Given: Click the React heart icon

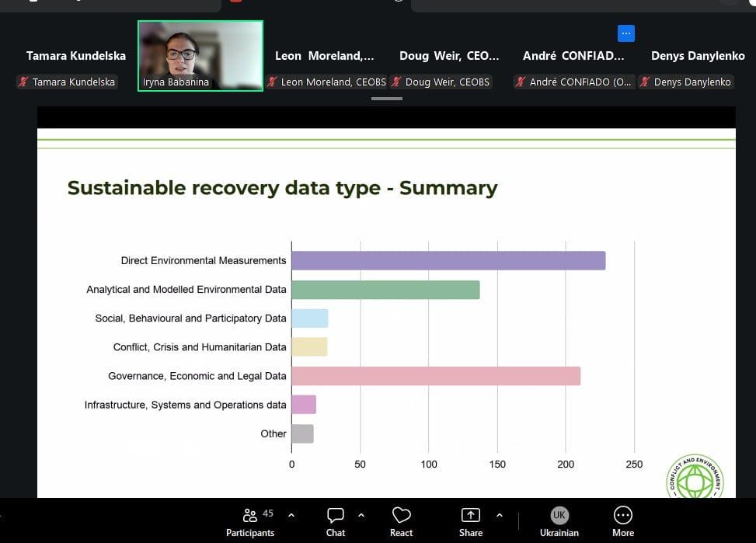Looking at the screenshot, I should [401, 521].
